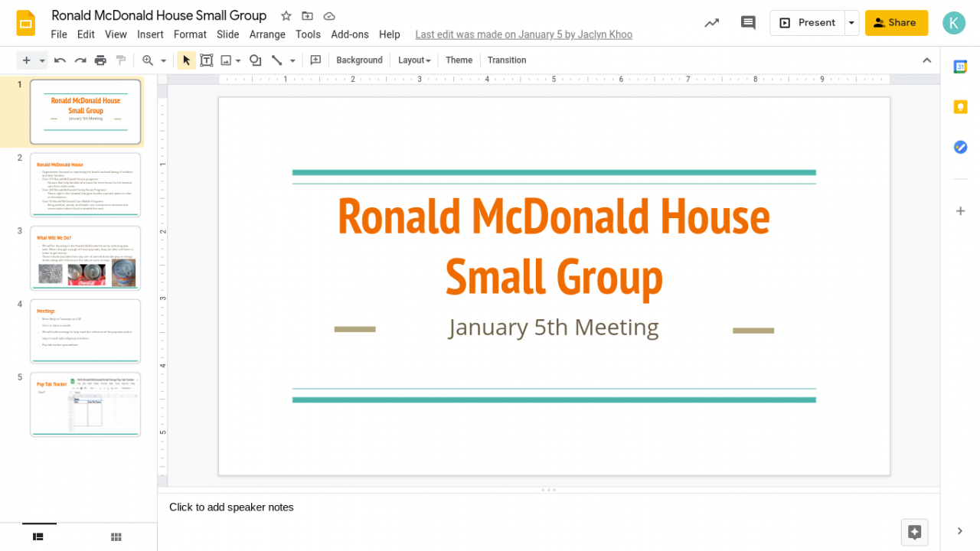The width and height of the screenshot is (980, 551).
Task: Click the January 5th Meeting subtitle
Action: pos(554,328)
